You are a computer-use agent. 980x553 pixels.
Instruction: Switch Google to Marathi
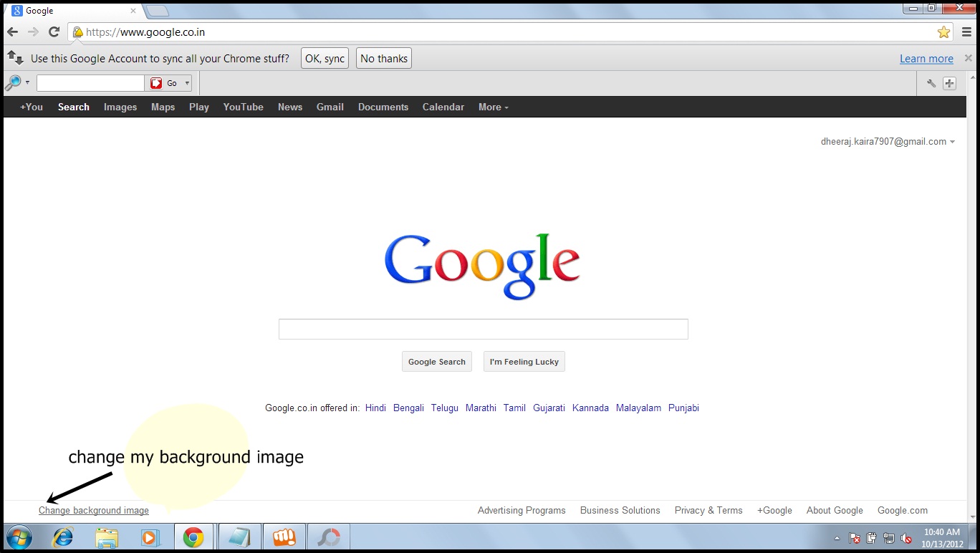(x=481, y=408)
